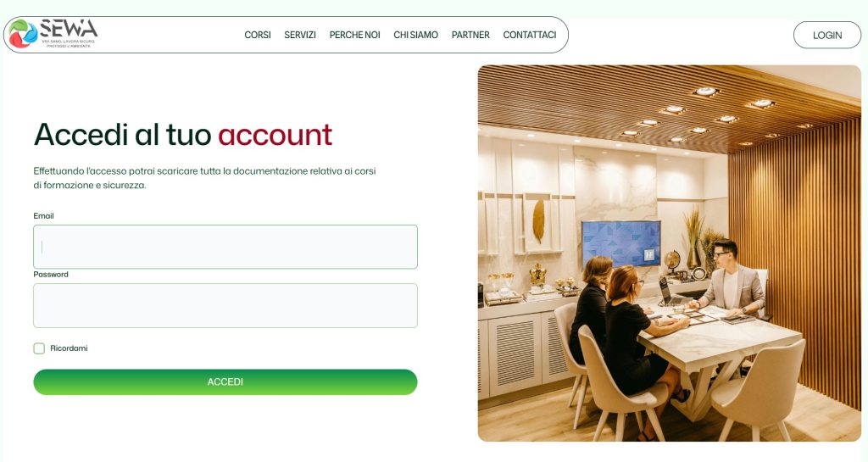Select PERCHE NOI in the navigation
This screenshot has width=868, height=462.
pyautogui.click(x=355, y=35)
